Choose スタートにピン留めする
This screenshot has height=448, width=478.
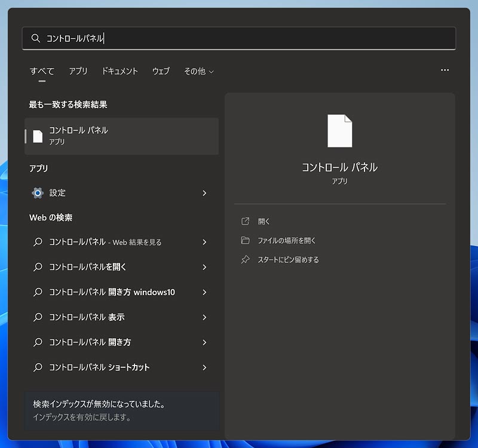tap(289, 260)
